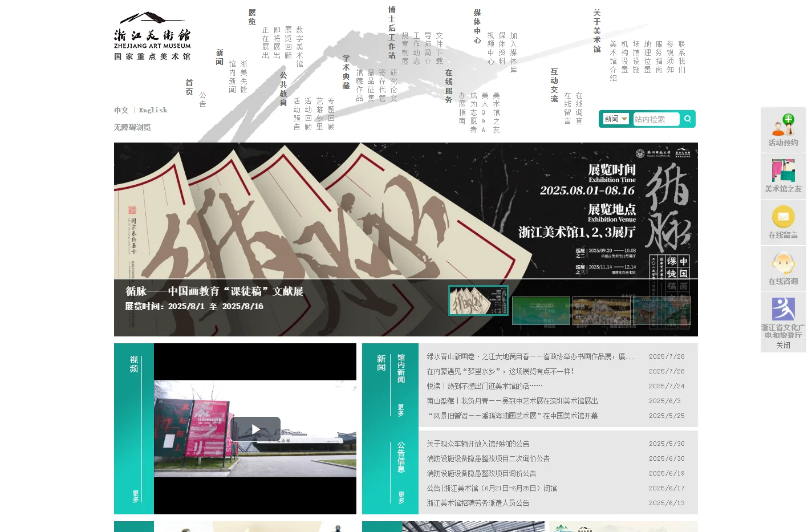Viewport: 812px width, 532px height.
Task: Open the 新闻 search category dropdown
Action: click(x=616, y=119)
